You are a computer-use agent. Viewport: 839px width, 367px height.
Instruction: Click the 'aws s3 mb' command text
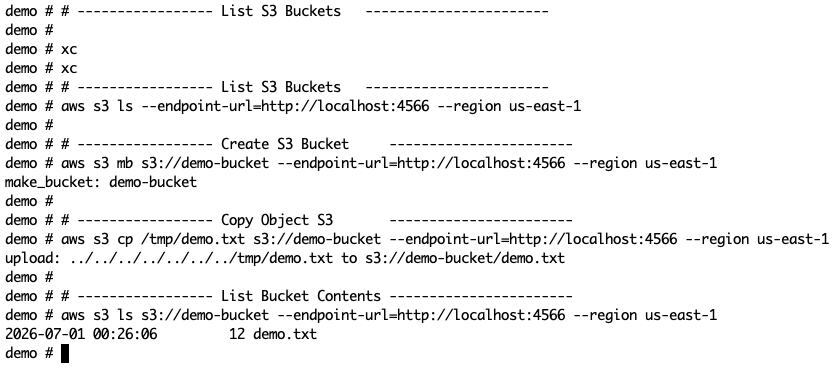pyautogui.click(x=97, y=163)
